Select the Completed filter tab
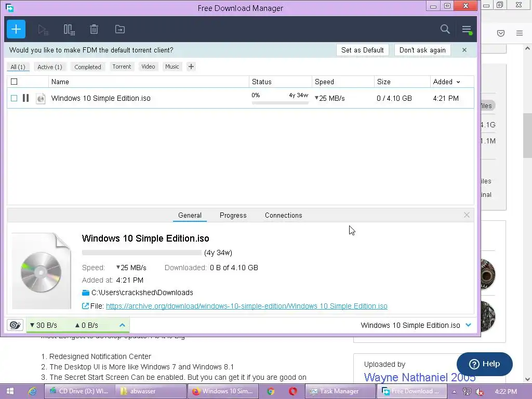532x399 pixels. 87,67
